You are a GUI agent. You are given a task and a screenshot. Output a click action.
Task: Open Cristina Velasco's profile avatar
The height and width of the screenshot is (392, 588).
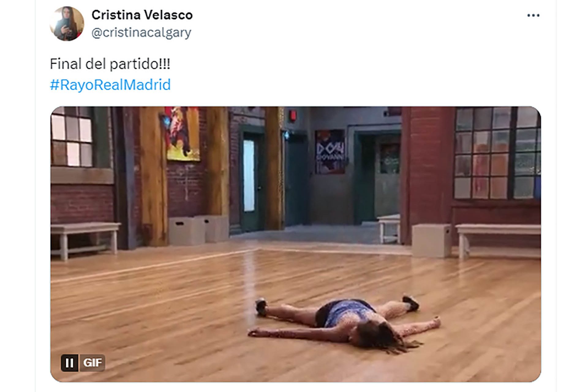pyautogui.click(x=67, y=24)
